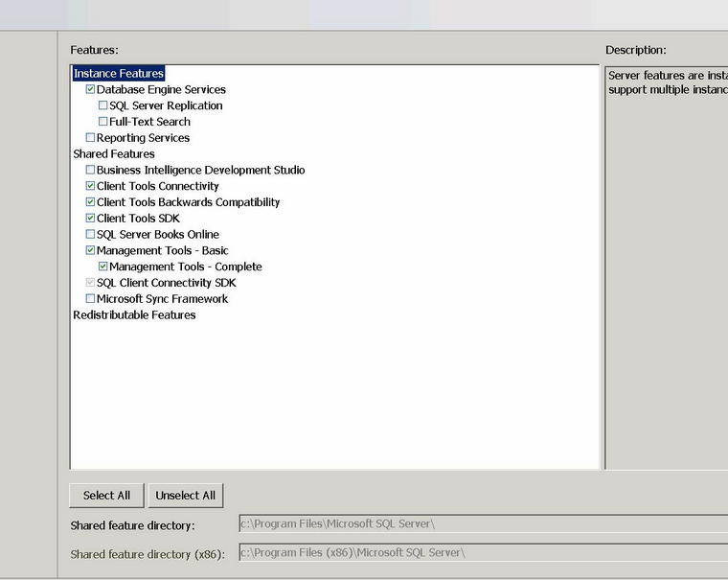Enable Business Intelligence Development Studio checkbox
Viewport: 728px width, 580px height.
[91, 170]
